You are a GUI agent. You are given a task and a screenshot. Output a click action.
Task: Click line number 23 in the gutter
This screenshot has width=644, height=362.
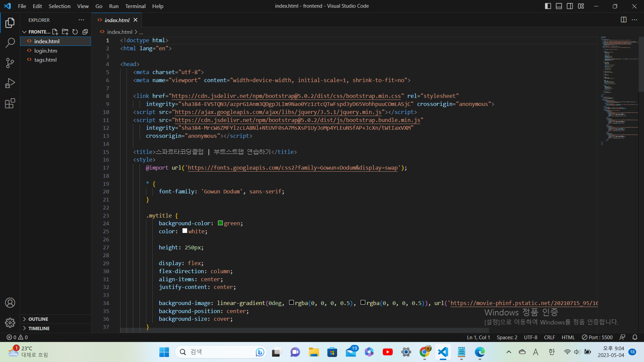pos(106,216)
